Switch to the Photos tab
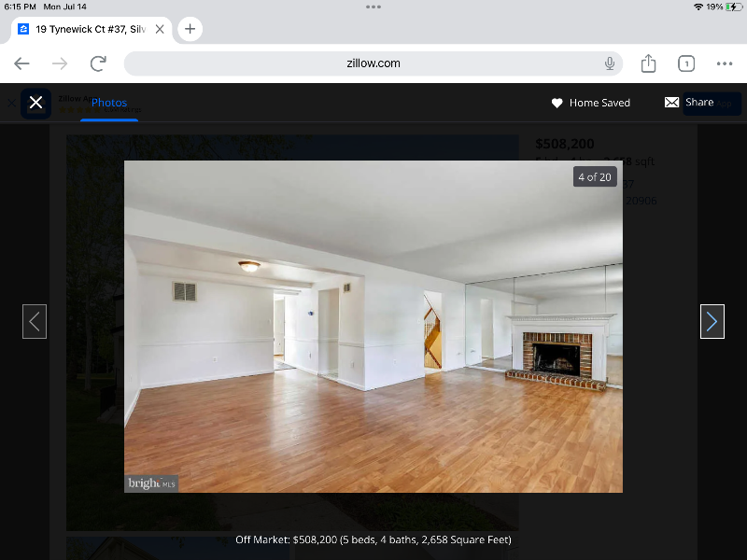This screenshot has height=560, width=747. pyautogui.click(x=109, y=103)
